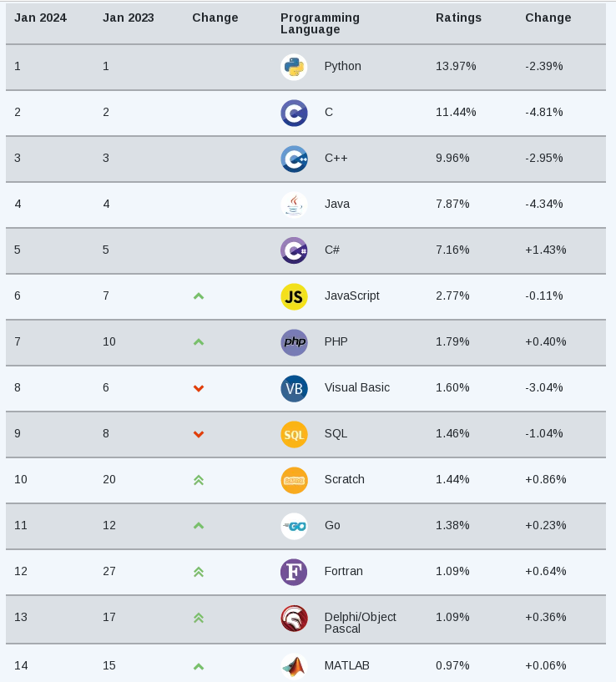Click the Python logo icon
Screen dimensions: 616x682
[x=294, y=67]
